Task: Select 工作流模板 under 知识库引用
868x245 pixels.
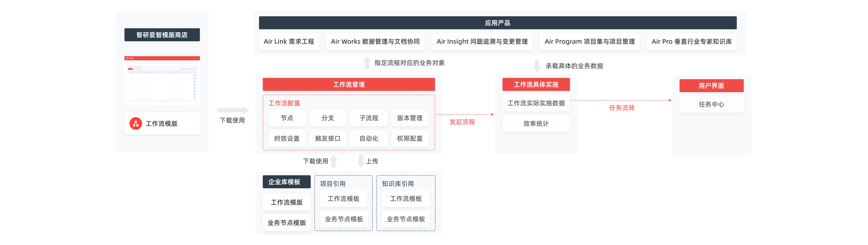Action: pos(406,199)
